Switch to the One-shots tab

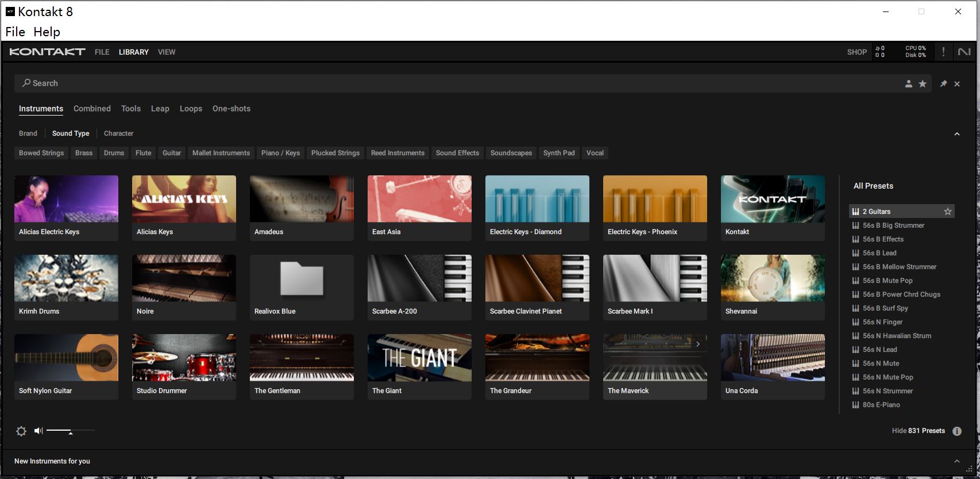point(232,109)
